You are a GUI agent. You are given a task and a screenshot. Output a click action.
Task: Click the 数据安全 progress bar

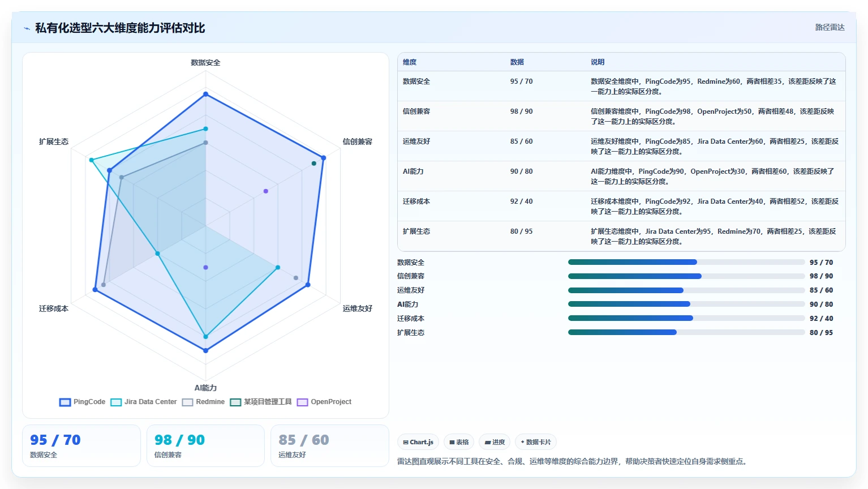(686, 262)
